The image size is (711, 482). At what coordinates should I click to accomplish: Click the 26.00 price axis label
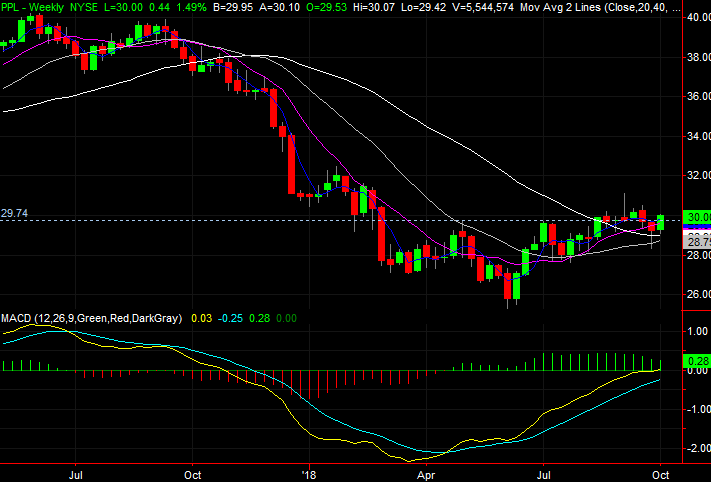click(698, 294)
